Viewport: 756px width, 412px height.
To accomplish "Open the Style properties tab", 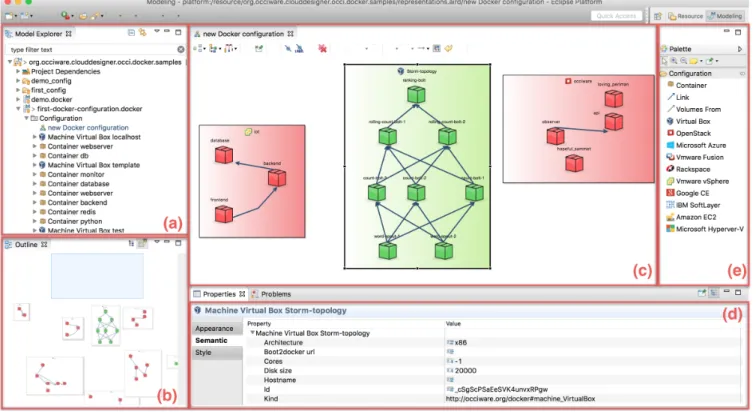I will coord(217,352).
